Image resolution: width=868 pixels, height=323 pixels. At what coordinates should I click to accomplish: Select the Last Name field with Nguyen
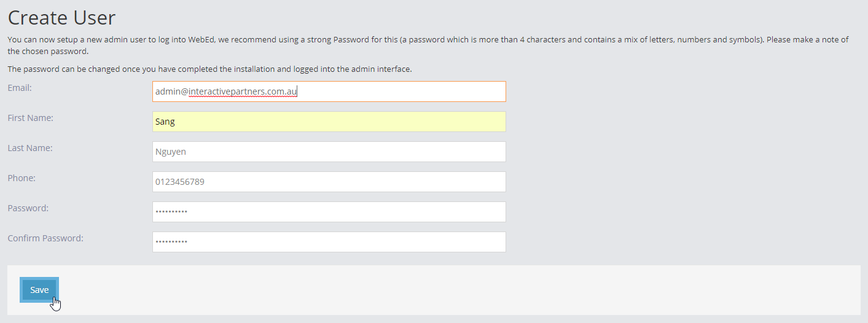coord(329,152)
